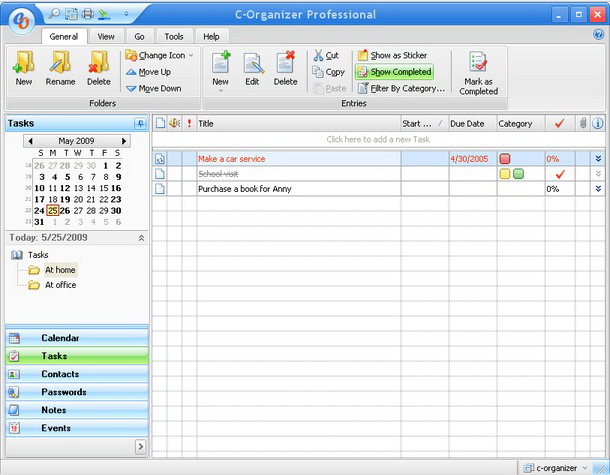Show the task as Sticker
The width and height of the screenshot is (610, 475).
(x=392, y=55)
